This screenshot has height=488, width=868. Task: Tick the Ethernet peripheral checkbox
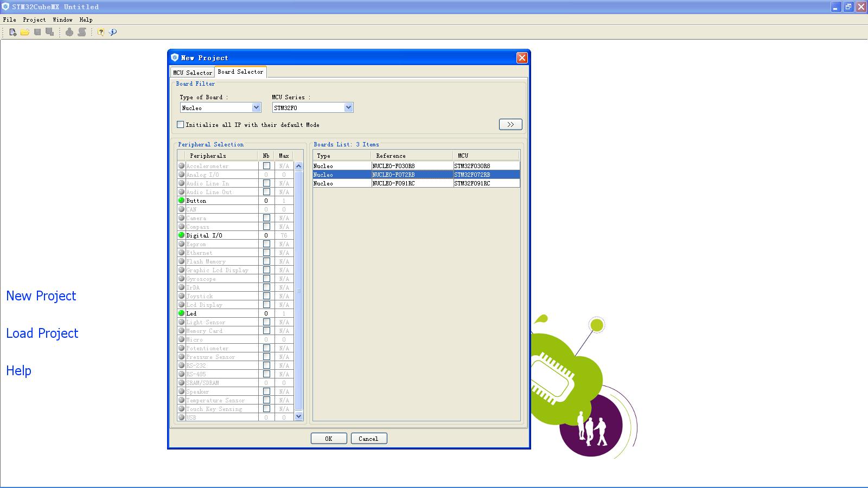[266, 253]
